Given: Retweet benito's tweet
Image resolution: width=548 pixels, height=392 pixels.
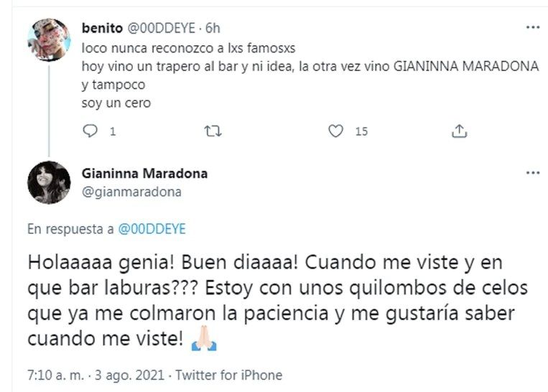Looking at the screenshot, I should click(x=213, y=131).
